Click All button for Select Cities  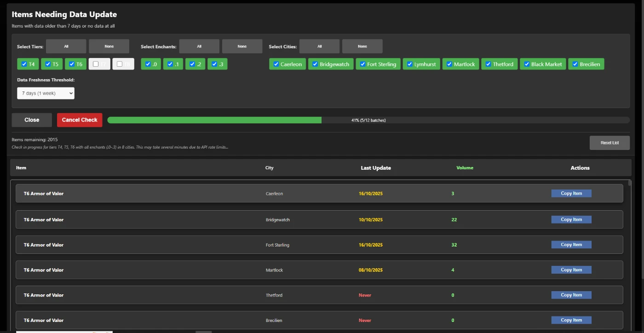click(x=319, y=46)
